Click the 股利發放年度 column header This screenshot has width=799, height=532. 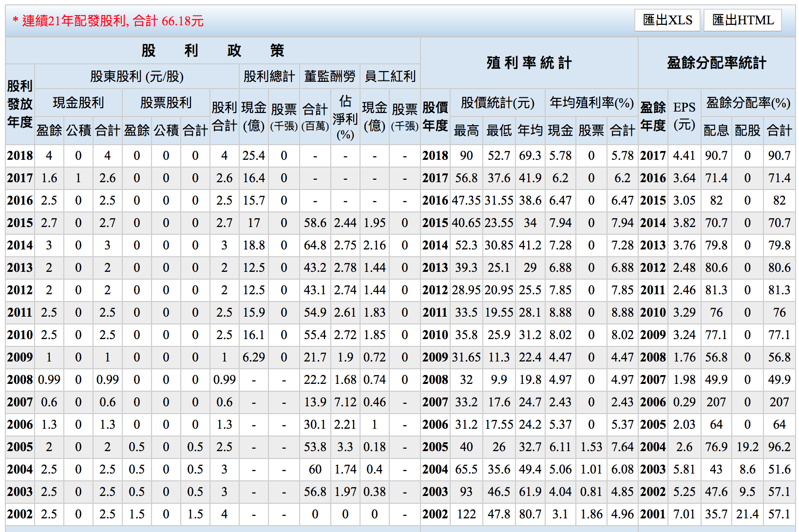(20, 104)
